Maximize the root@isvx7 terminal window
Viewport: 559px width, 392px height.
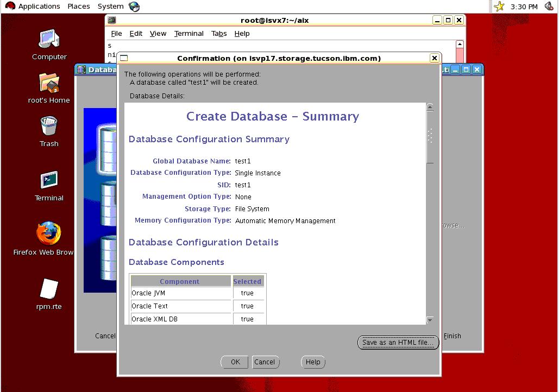(448, 20)
